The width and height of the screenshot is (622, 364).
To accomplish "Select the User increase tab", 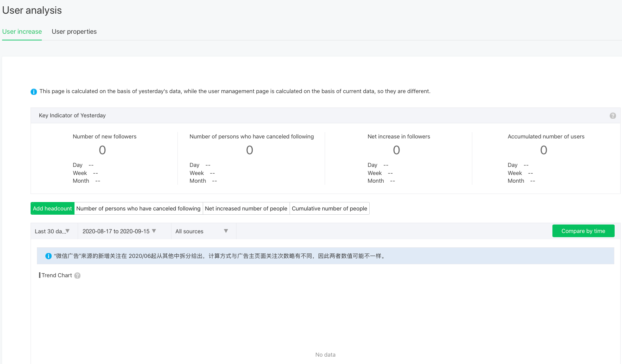I will pos(22,32).
